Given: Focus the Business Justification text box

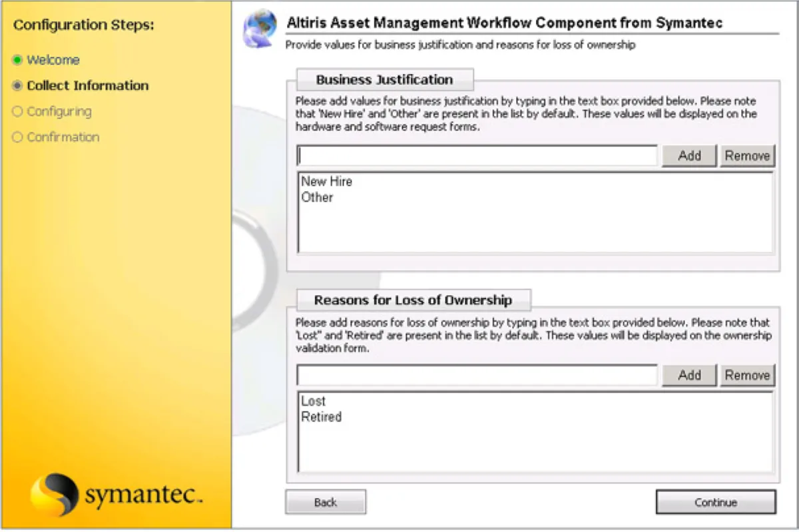Looking at the screenshot, I should [x=477, y=156].
